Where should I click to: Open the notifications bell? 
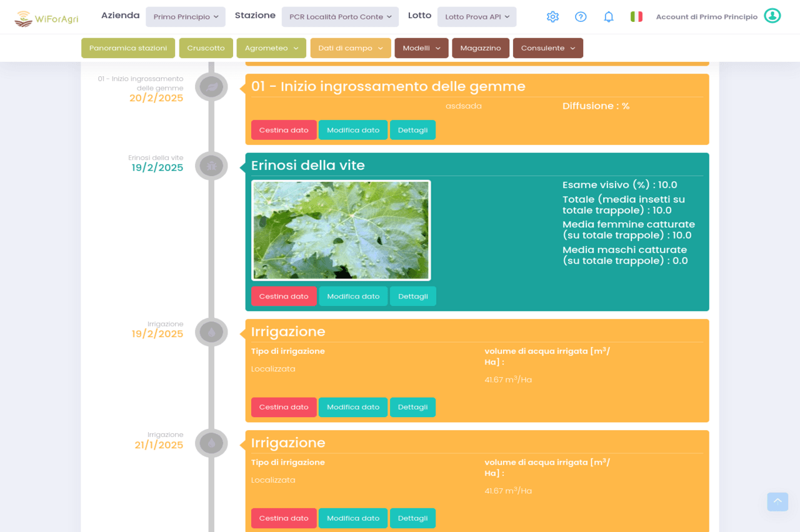609,17
